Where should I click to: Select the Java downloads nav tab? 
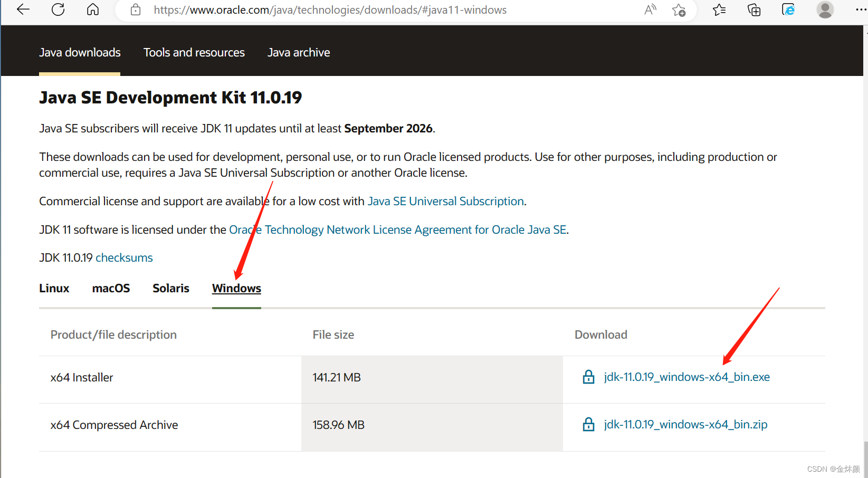click(x=80, y=52)
